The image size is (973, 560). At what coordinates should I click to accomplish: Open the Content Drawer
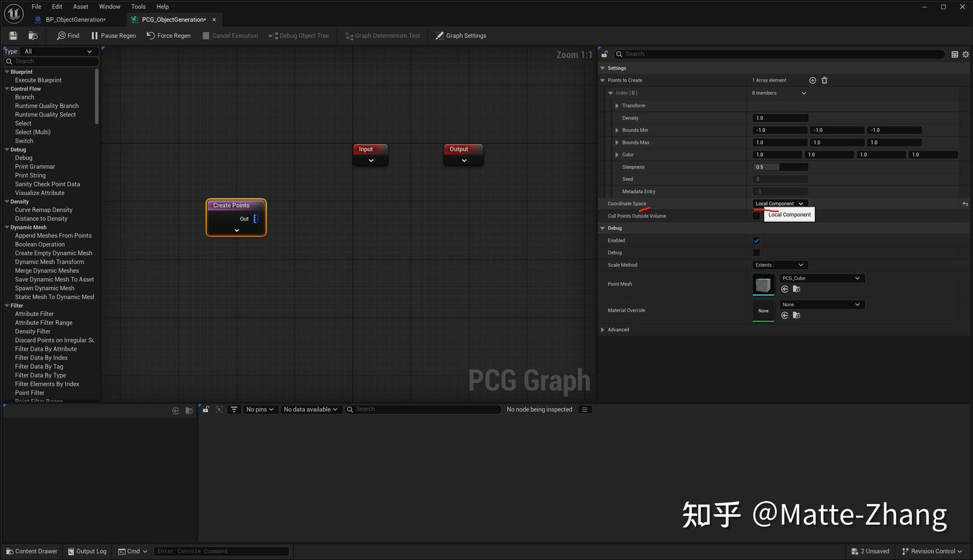[x=31, y=551]
